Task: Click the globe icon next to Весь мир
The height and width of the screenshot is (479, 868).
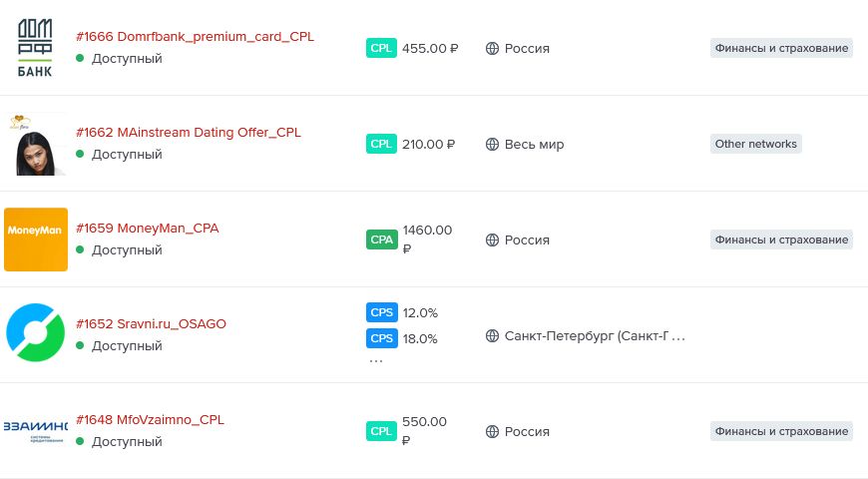Action: click(x=492, y=145)
